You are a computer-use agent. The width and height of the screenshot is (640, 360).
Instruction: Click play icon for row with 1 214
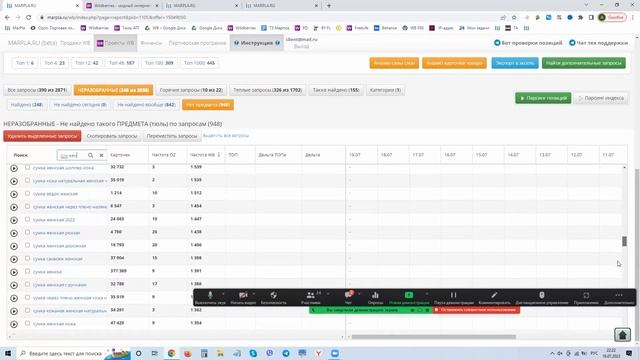pyautogui.click(x=14, y=194)
